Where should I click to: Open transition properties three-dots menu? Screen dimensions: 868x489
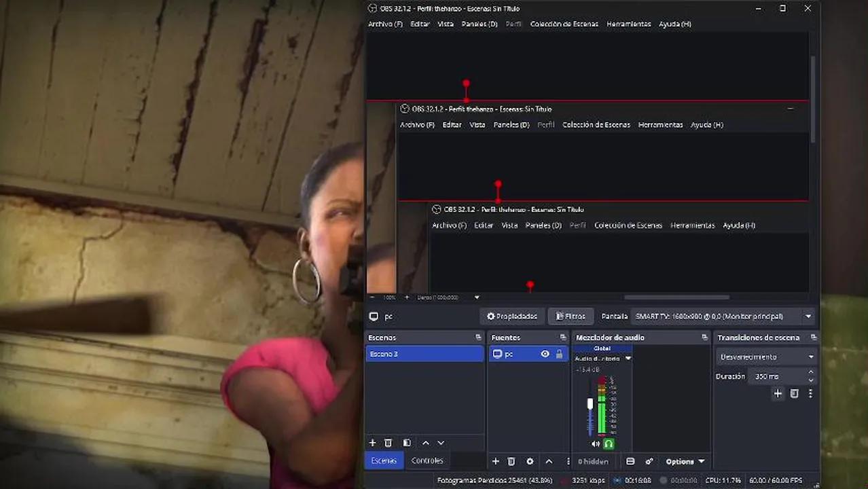[x=810, y=394]
